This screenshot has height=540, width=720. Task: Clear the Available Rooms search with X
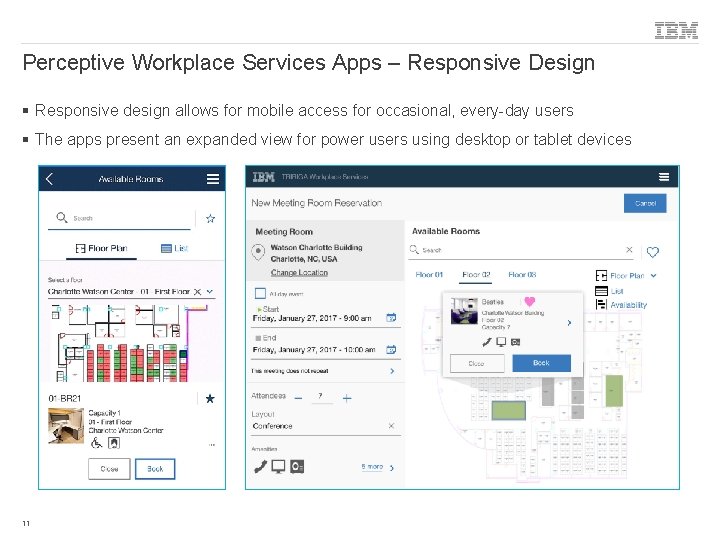629,249
